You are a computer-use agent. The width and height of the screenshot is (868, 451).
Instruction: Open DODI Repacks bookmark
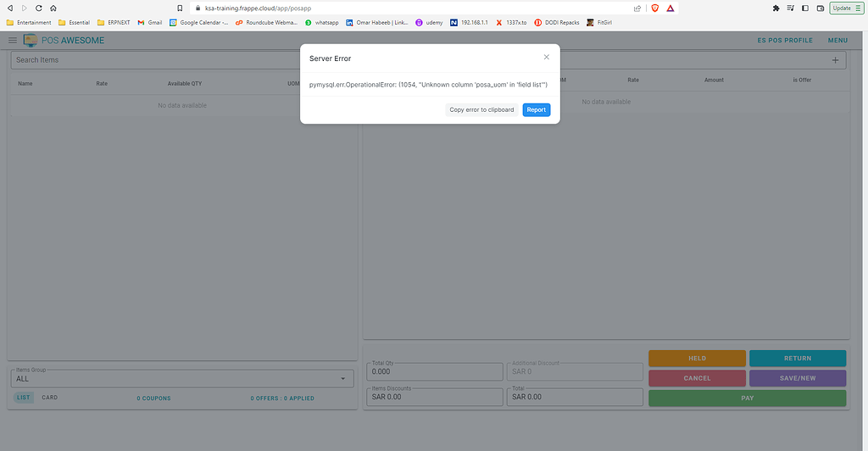pos(557,23)
